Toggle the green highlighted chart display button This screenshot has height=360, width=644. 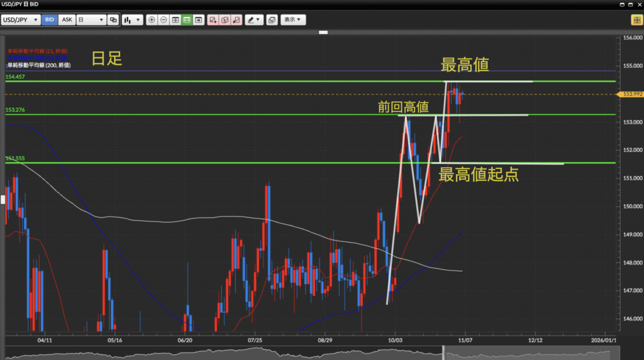pos(187,20)
